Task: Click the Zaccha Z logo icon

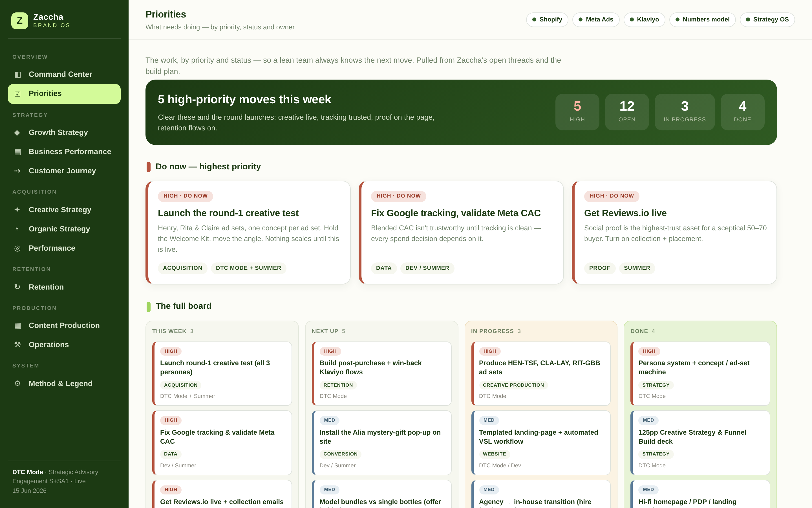Action: pos(19,21)
